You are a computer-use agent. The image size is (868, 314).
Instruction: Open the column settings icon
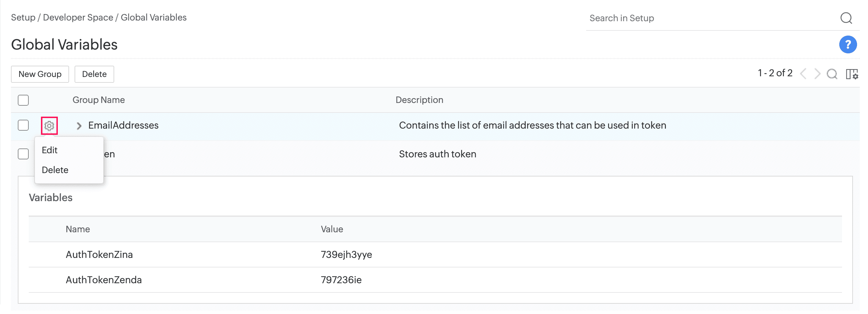tap(852, 74)
